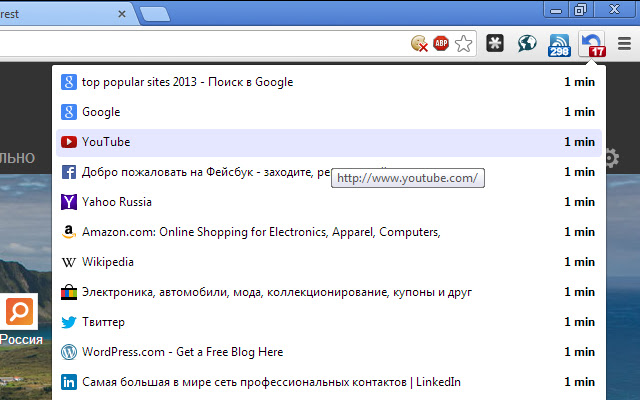Click the YouTube favicon in the list

[x=69, y=142]
